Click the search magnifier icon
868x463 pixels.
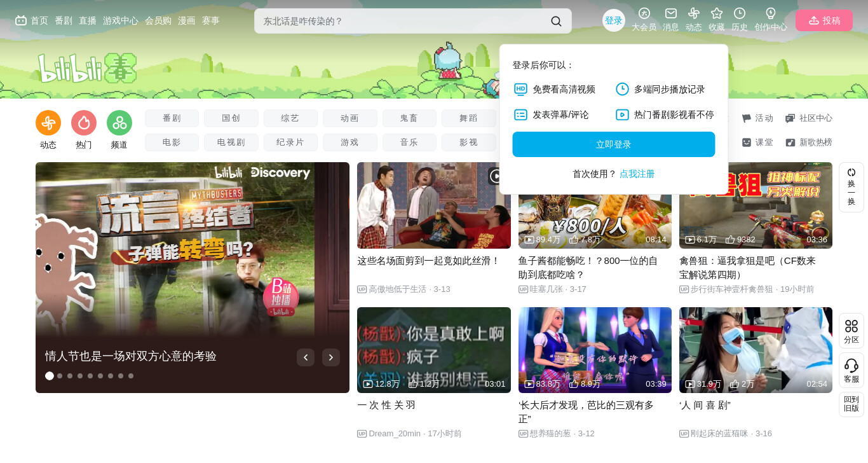[x=556, y=21]
